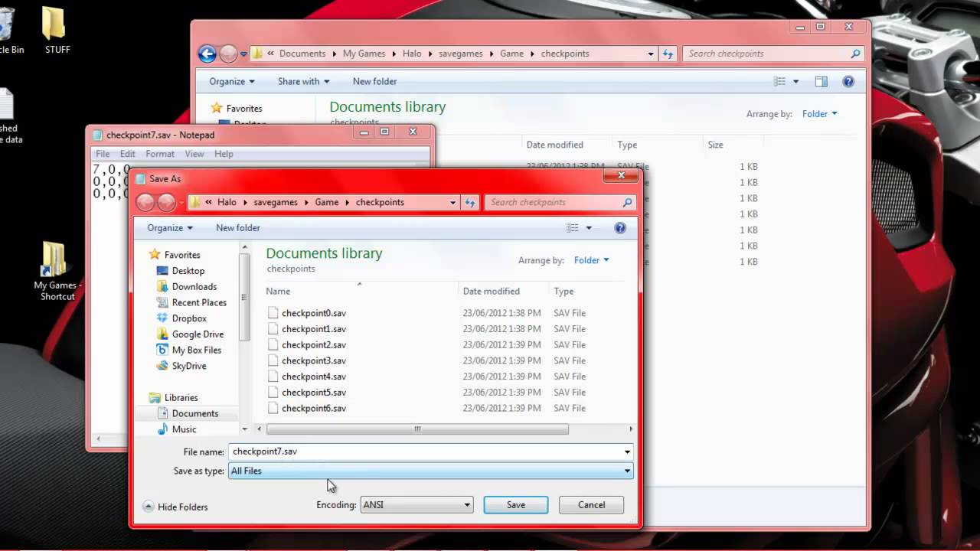Click refresh icon beside Save As address bar
The image size is (980, 551).
(470, 202)
